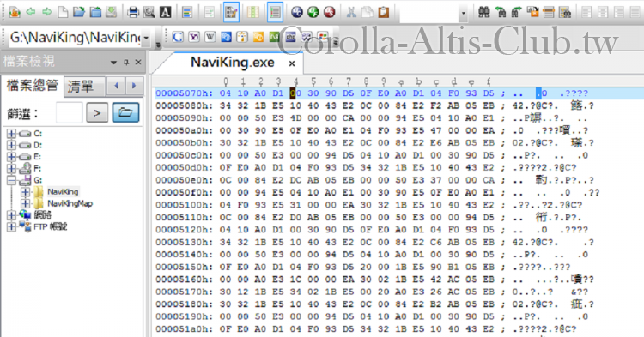Pin the 檔案檢視 panel with pushpin
644x337 pixels.
(x=126, y=63)
